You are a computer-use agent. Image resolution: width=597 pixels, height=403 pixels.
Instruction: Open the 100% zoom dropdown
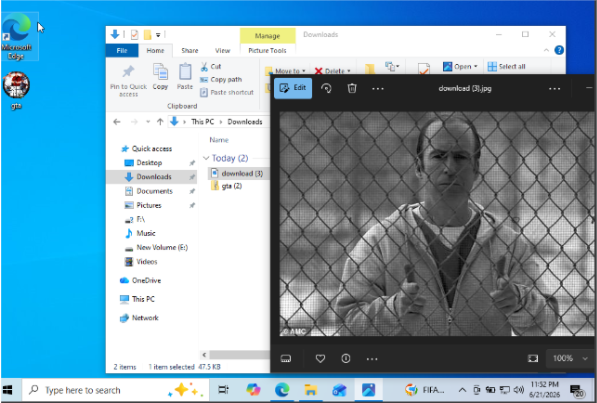point(569,358)
